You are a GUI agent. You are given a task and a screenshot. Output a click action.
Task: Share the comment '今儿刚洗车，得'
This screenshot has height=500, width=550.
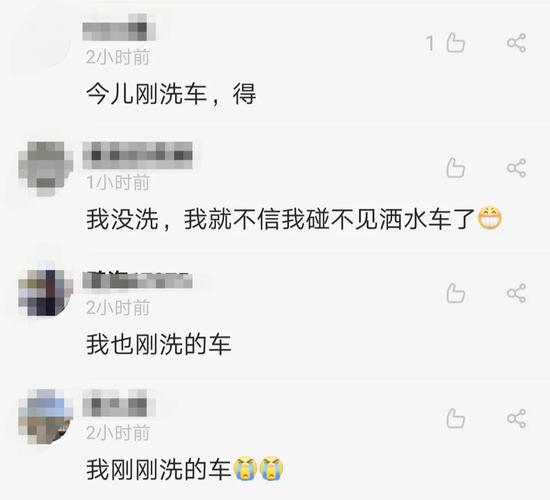click(x=516, y=43)
